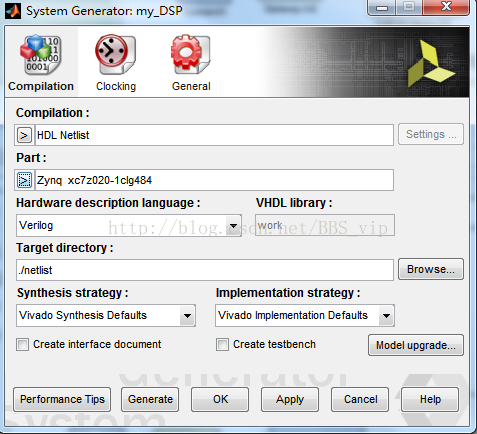Open Help for System Generator

point(430,399)
